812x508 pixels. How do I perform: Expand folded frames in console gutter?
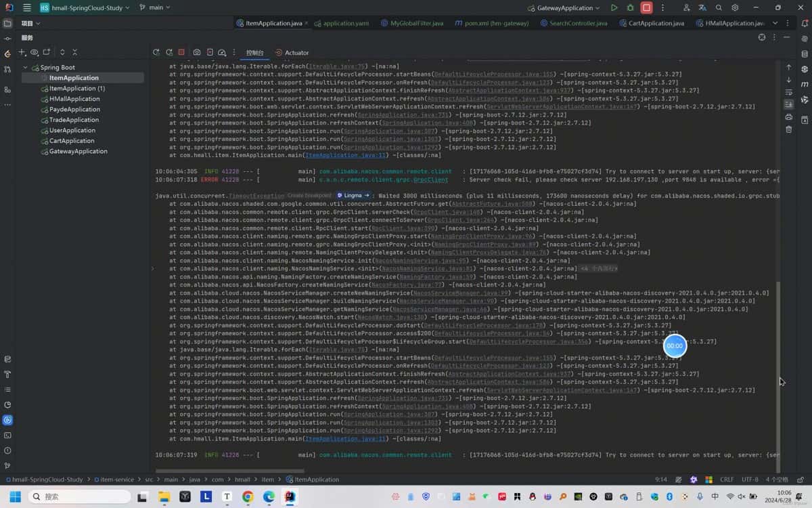click(152, 269)
